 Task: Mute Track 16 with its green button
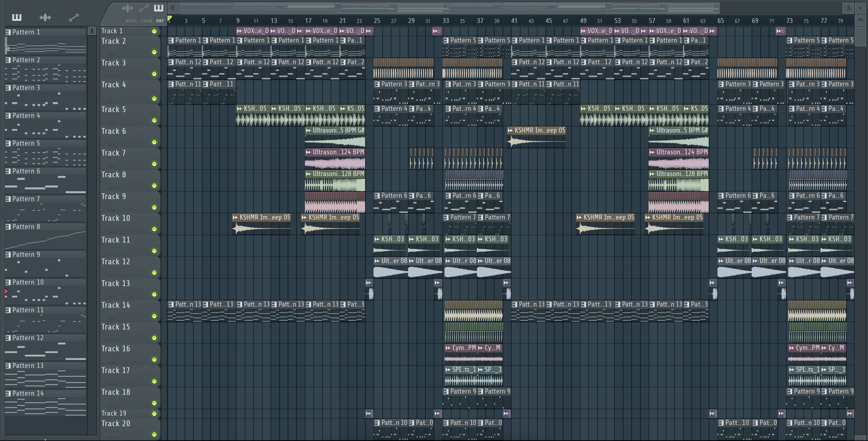(x=154, y=359)
